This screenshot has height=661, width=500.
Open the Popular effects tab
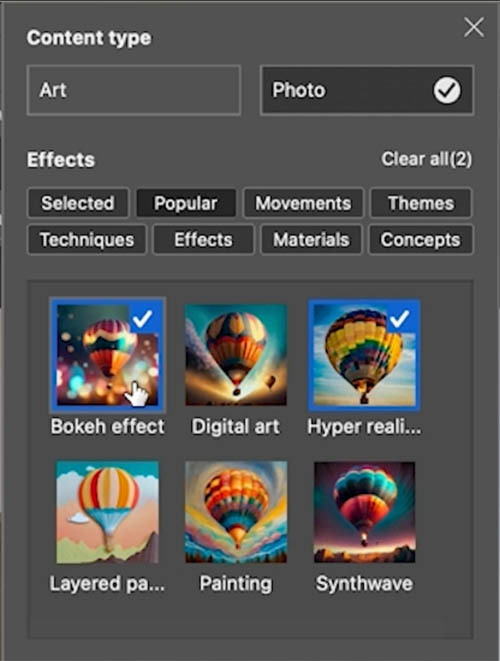coord(186,203)
